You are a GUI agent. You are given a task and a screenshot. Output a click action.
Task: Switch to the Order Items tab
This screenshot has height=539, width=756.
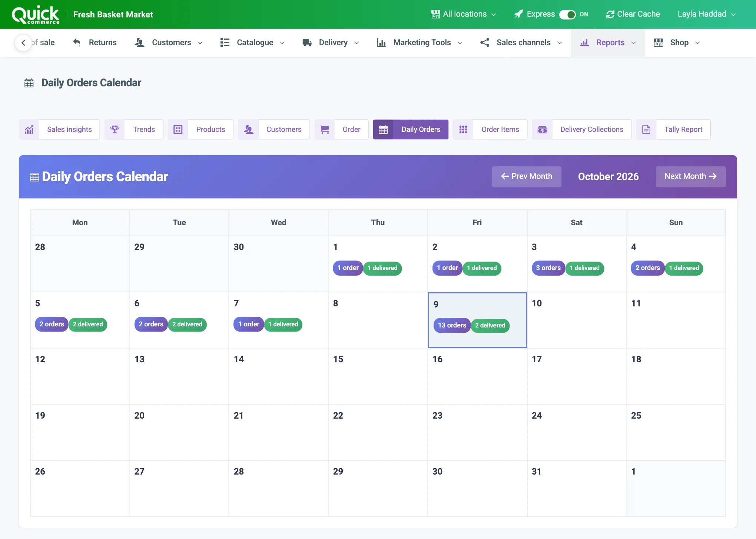490,129
